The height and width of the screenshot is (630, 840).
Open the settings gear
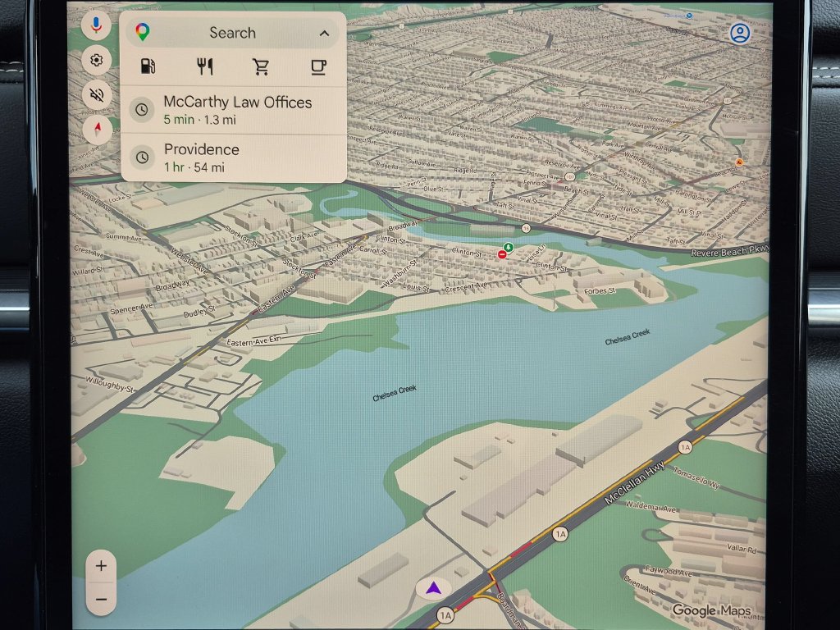click(x=97, y=60)
